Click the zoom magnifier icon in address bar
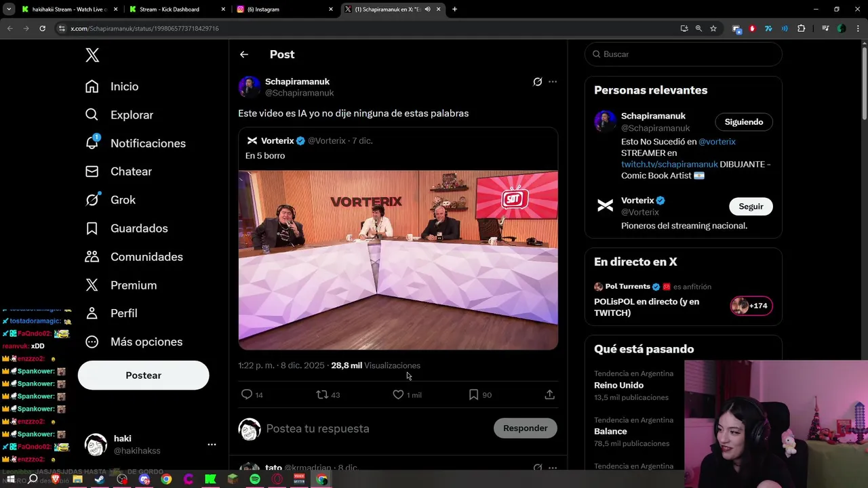This screenshot has height=488, width=868. (x=698, y=28)
